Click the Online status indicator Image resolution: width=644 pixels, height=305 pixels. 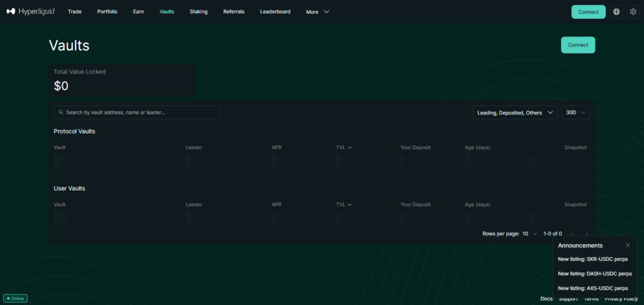[15, 298]
